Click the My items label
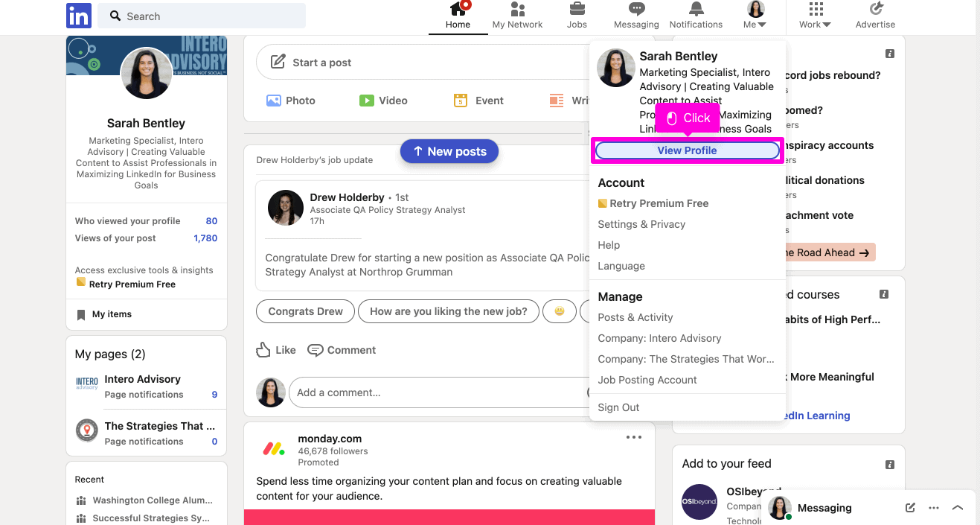Screen dimensions: 980x525 coord(112,314)
